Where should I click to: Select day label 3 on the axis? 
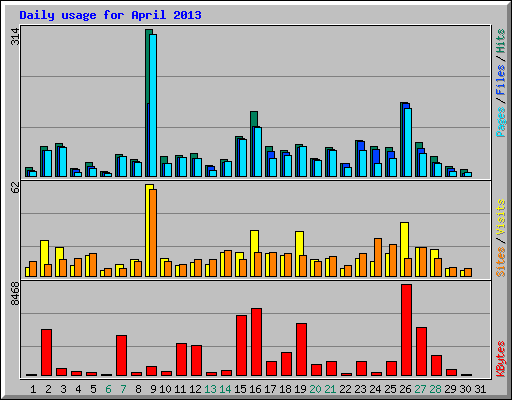[x=63, y=389]
